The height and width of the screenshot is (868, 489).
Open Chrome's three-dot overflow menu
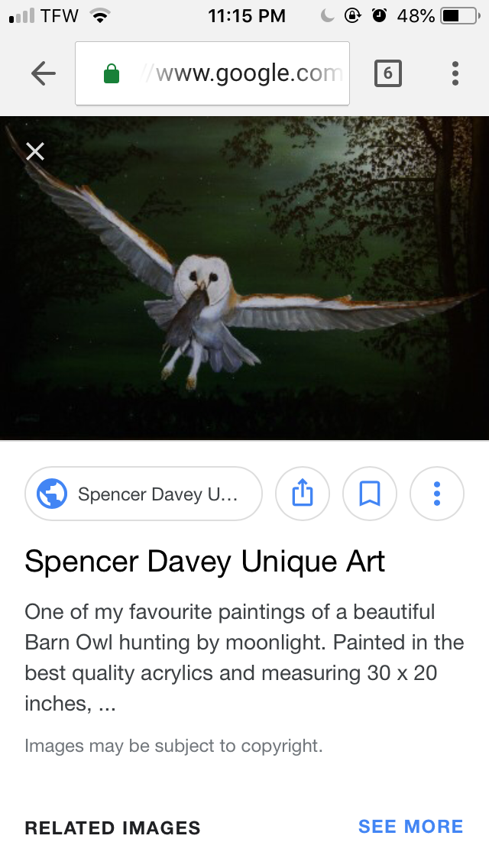455,73
